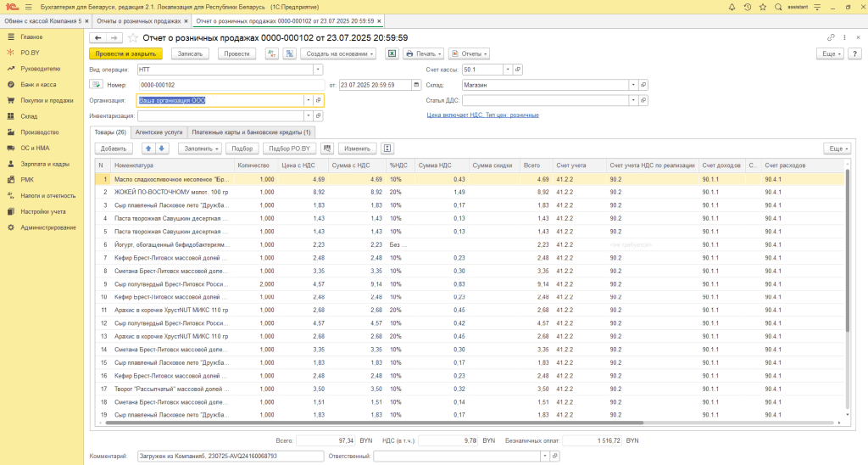Switch to Платежные карты и банковские кредиты tab
868x465 pixels.
point(251,132)
